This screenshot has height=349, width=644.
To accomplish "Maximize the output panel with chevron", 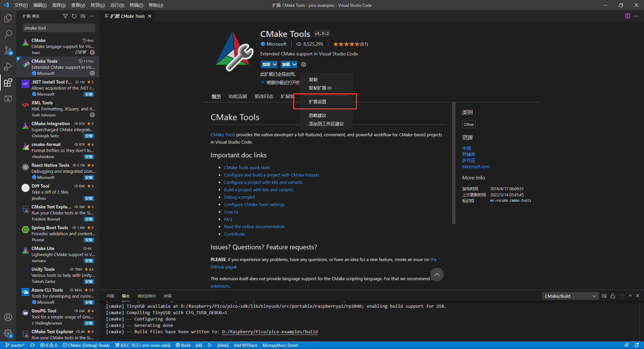I will (630, 296).
